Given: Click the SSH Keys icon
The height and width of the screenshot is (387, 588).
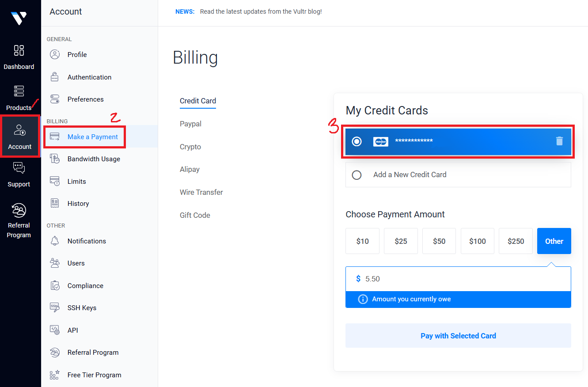Looking at the screenshot, I should click(x=55, y=308).
